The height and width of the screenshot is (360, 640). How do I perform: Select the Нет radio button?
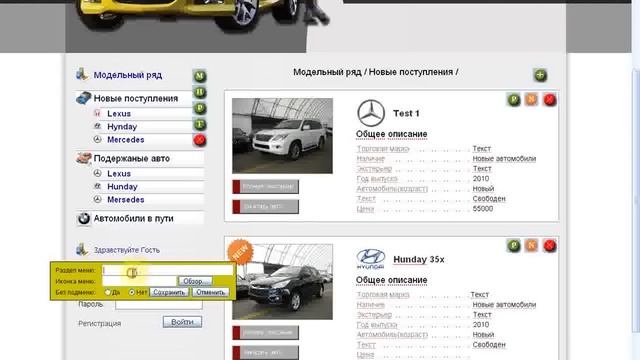point(132,292)
